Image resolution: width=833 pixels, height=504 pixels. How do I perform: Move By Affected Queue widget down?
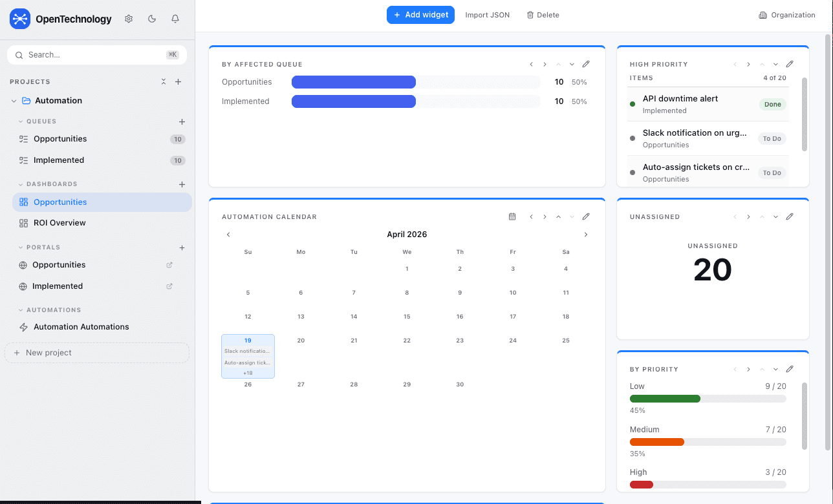coord(572,64)
